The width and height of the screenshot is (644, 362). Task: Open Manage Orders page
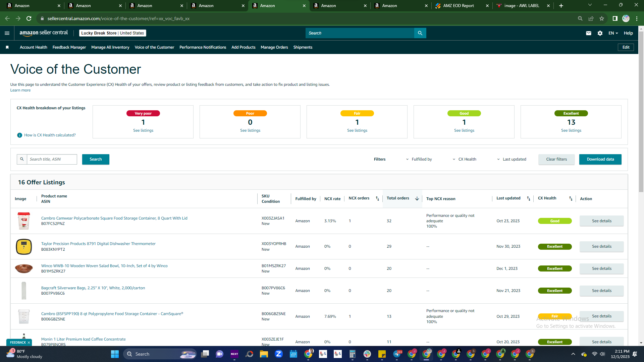[274, 47]
